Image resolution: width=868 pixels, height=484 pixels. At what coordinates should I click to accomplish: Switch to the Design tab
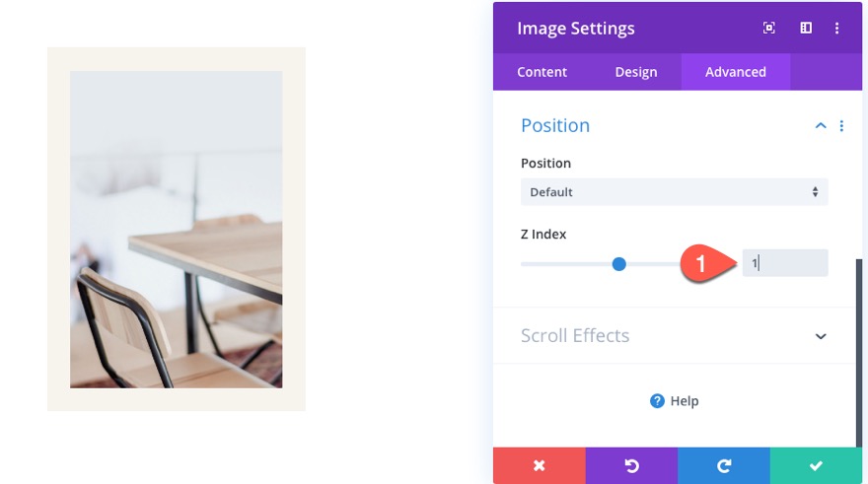[x=635, y=72]
